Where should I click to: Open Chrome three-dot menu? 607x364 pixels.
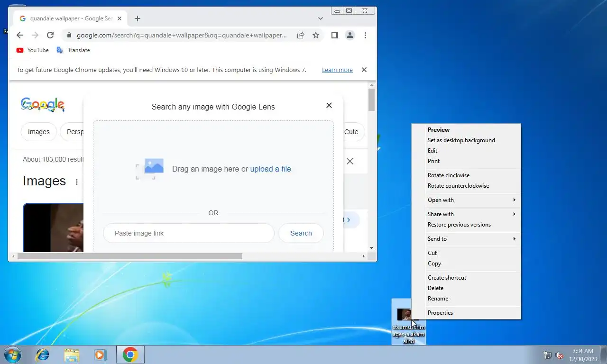[365, 35]
